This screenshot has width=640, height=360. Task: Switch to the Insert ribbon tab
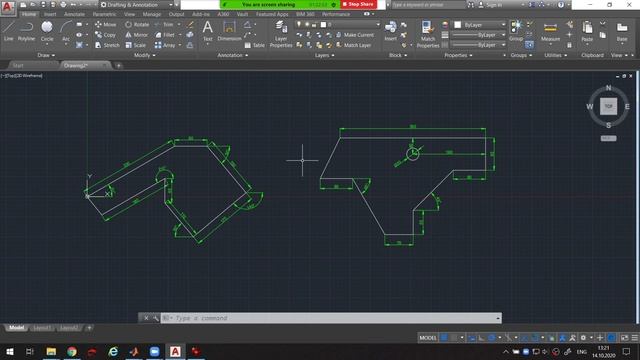(x=50, y=14)
